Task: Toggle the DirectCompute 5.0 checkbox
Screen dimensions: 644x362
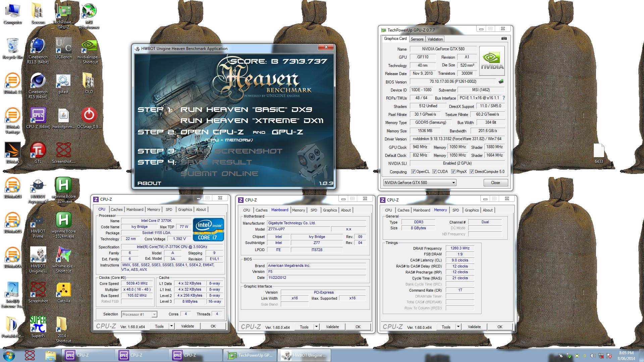Action: pyautogui.click(x=472, y=172)
